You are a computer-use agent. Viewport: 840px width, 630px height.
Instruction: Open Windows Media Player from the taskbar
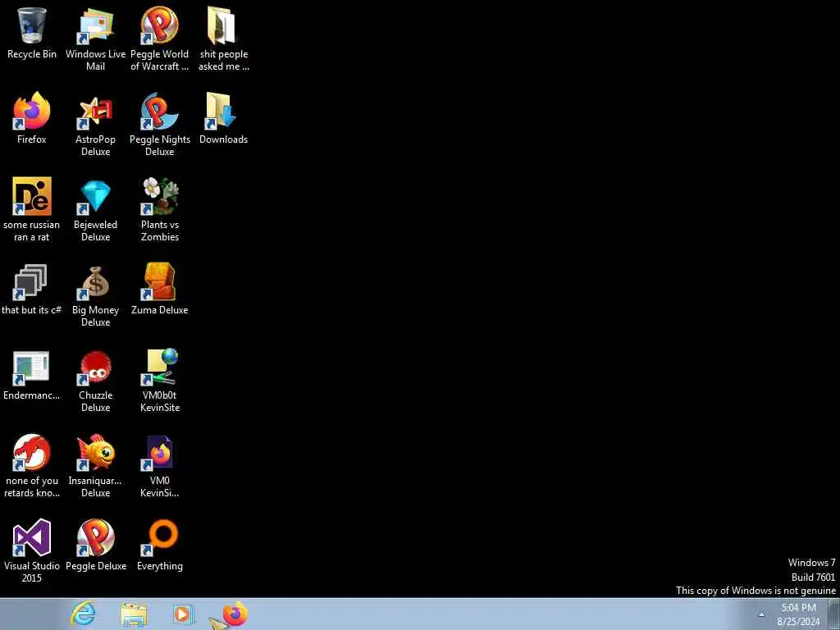(183, 614)
